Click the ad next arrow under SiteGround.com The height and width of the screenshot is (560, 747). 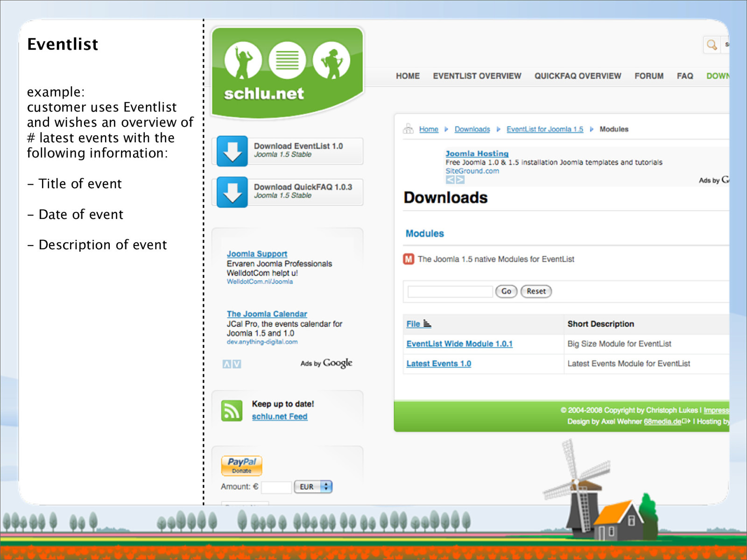pyautogui.click(x=460, y=180)
